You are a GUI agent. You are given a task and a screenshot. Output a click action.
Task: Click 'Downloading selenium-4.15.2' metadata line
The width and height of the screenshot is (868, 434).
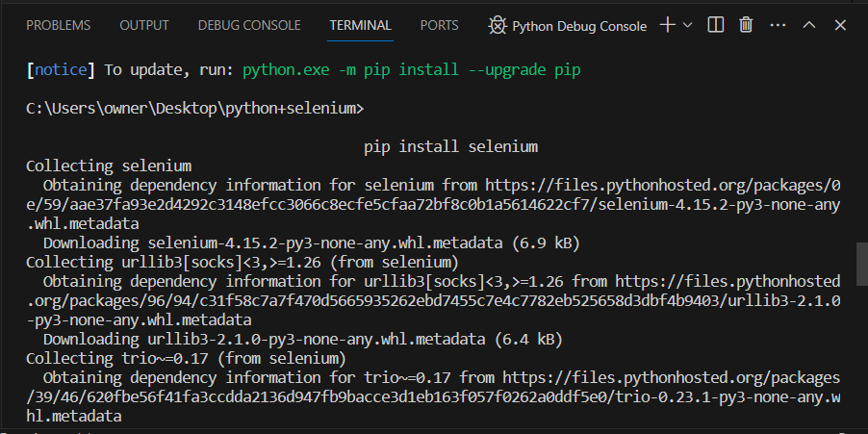[311, 243]
